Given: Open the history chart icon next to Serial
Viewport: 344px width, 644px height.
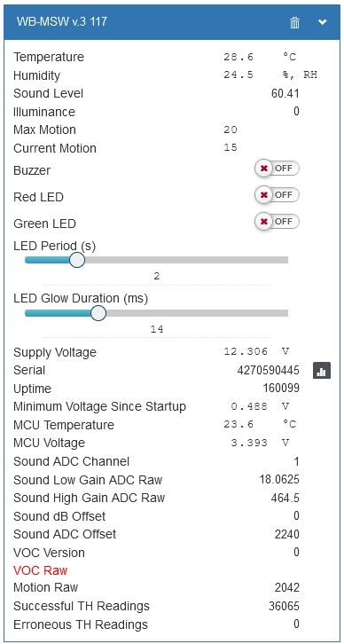Looking at the screenshot, I should click(x=322, y=371).
